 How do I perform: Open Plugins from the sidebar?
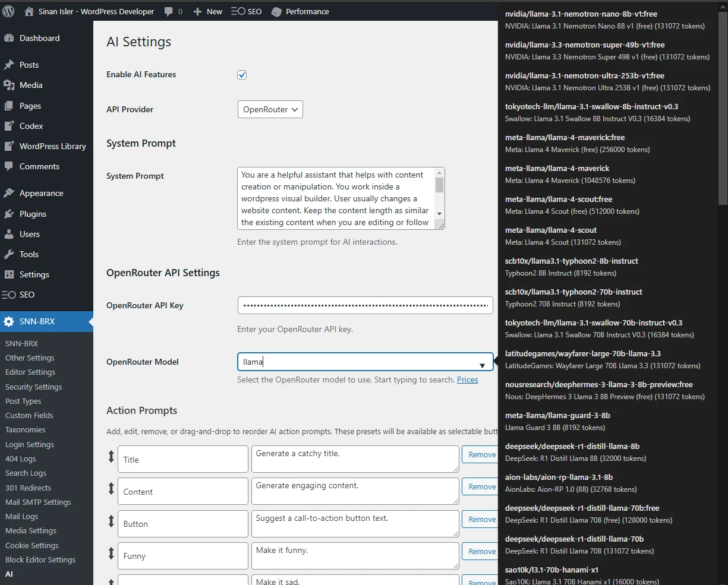point(33,214)
